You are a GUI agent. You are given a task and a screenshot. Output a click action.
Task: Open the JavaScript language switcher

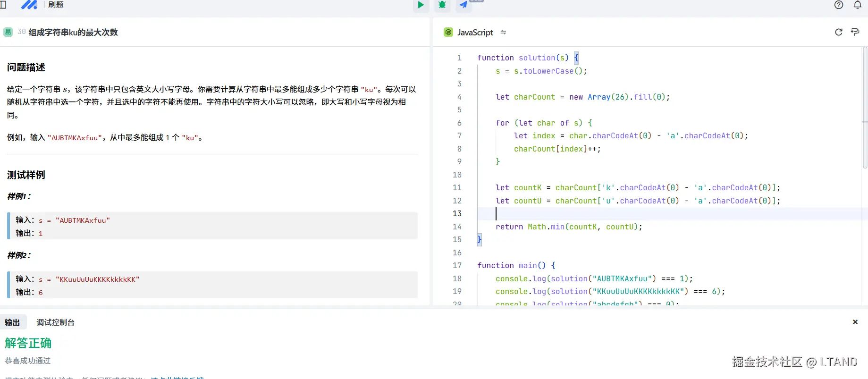tap(475, 33)
